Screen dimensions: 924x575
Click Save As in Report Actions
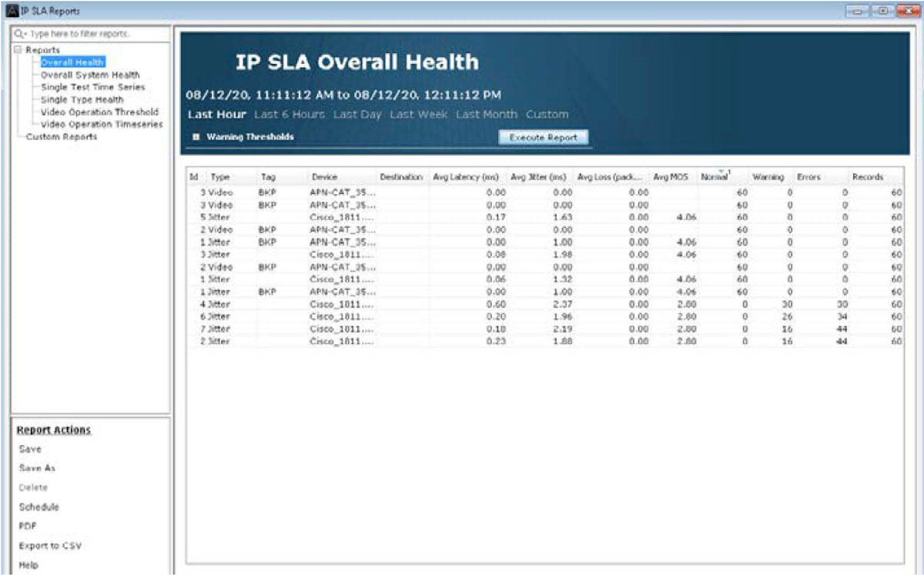(37, 468)
